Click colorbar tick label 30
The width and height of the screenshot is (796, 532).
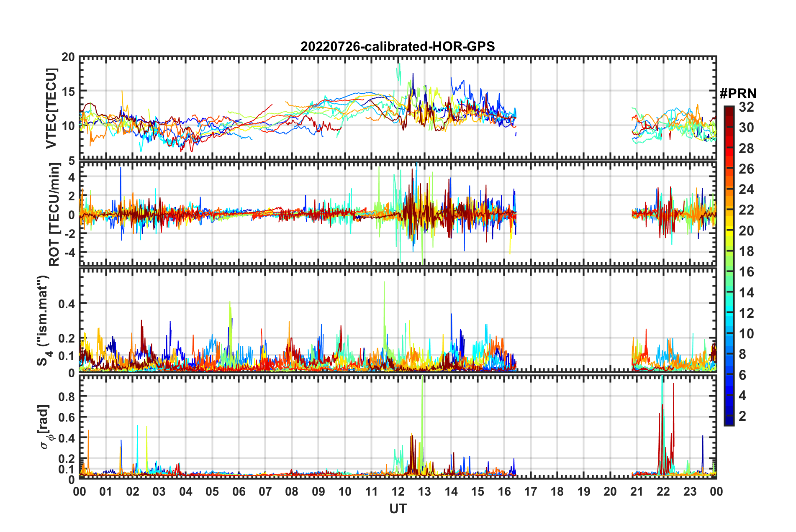coord(746,128)
